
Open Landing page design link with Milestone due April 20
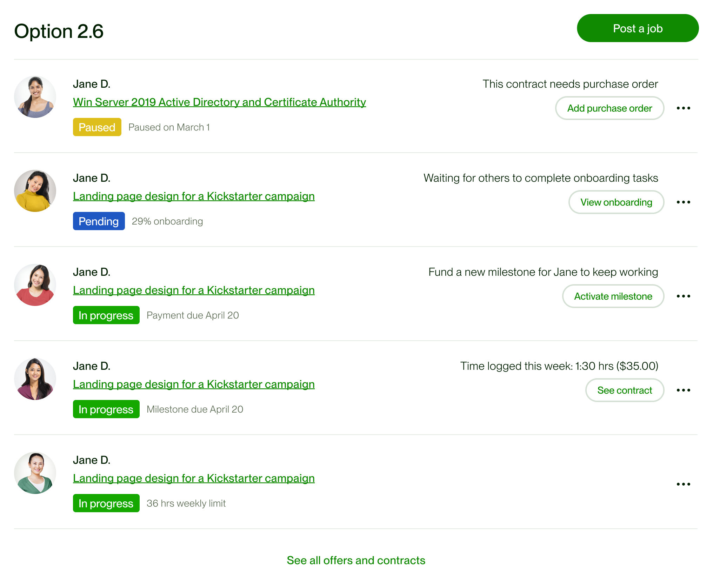tap(194, 384)
